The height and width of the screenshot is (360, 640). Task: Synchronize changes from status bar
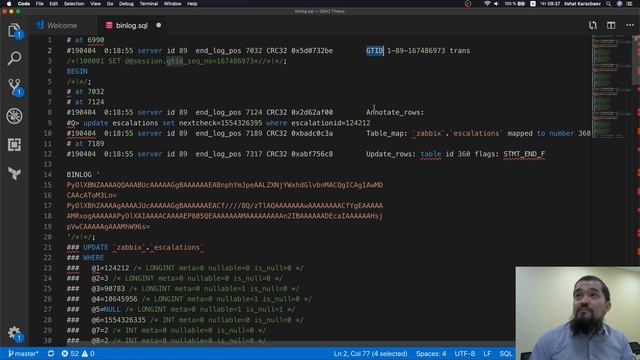point(51,353)
